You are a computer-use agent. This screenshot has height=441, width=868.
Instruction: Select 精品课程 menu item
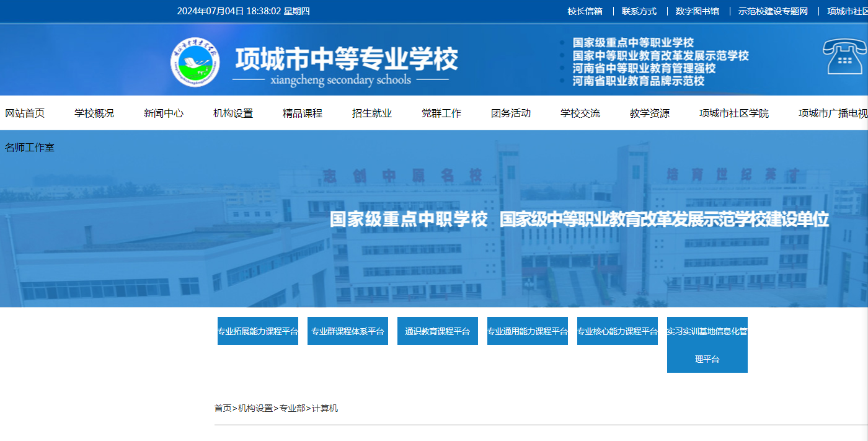(303, 113)
